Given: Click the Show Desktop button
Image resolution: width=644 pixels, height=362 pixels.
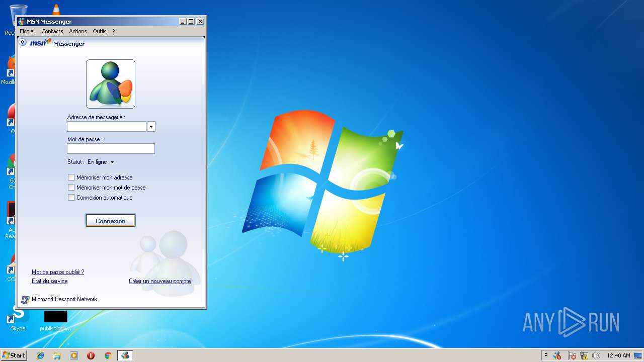Looking at the screenshot, I should [x=638, y=355].
